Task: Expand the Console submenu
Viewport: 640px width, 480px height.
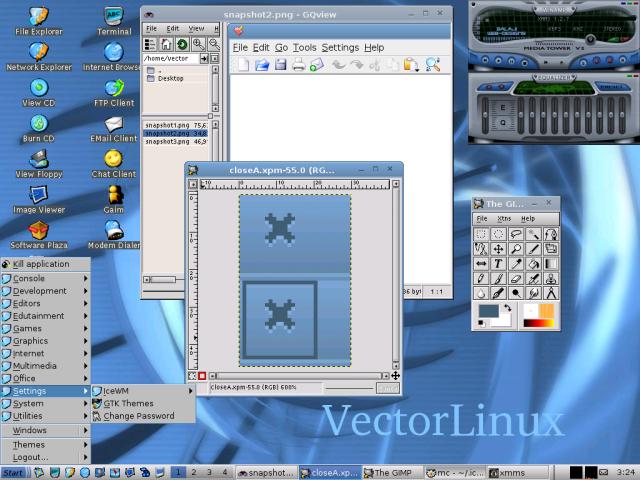Action: point(45,278)
